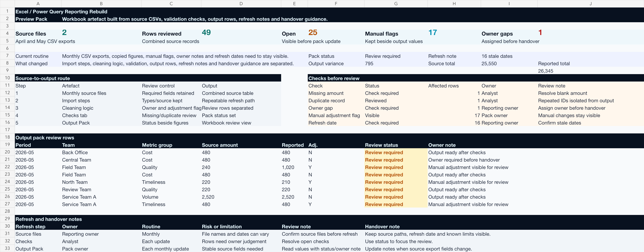Click 'Resolve open checks' review note

305,241
